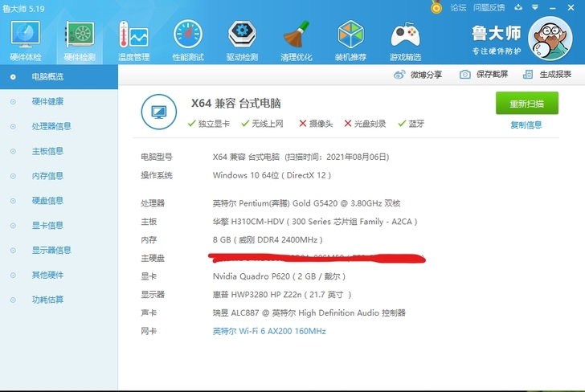Select 硬盘信息 sidebar item
The width and height of the screenshot is (585, 392).
[59, 201]
